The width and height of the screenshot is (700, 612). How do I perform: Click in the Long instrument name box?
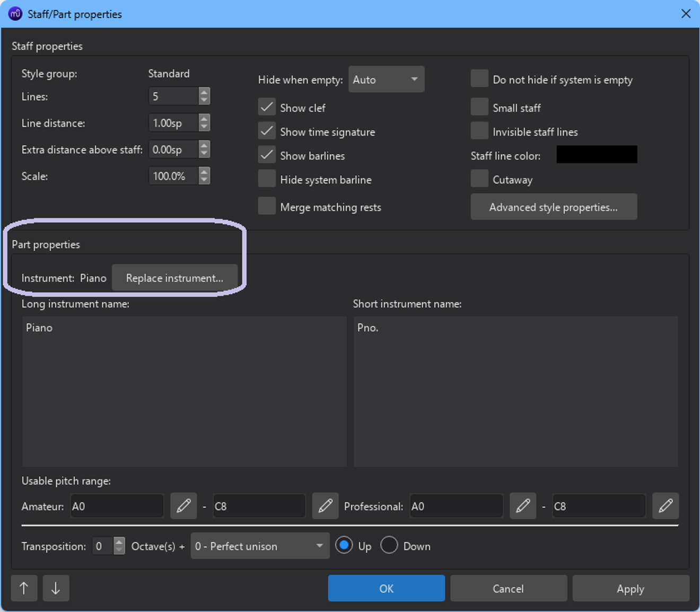184,392
